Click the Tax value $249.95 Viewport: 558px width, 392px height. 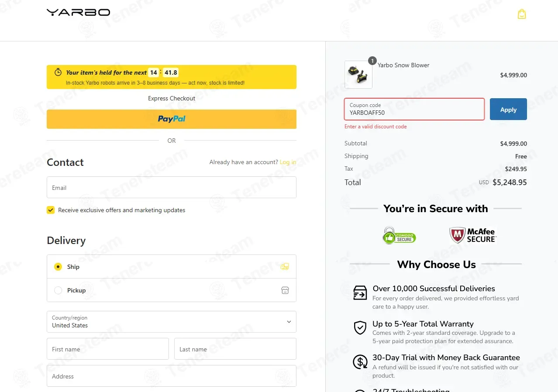click(x=516, y=169)
